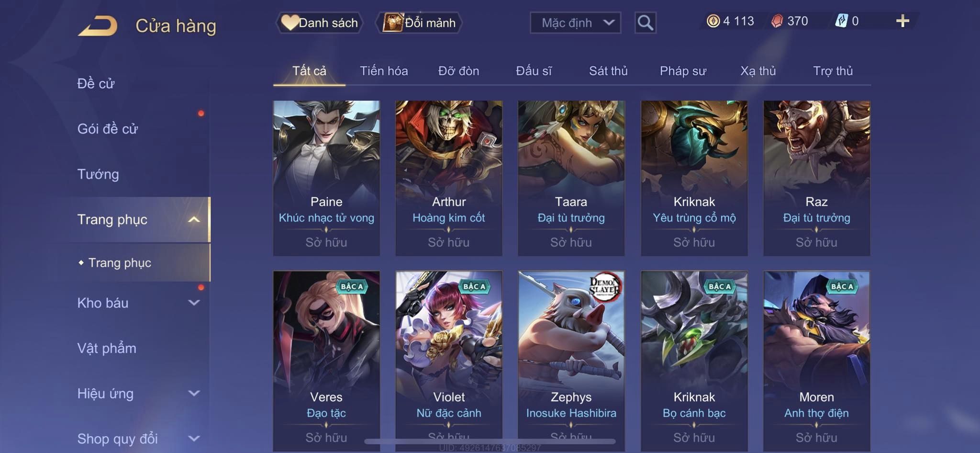The height and width of the screenshot is (453, 980).
Task: Switch to the Sát thủ tab
Action: coord(608,71)
